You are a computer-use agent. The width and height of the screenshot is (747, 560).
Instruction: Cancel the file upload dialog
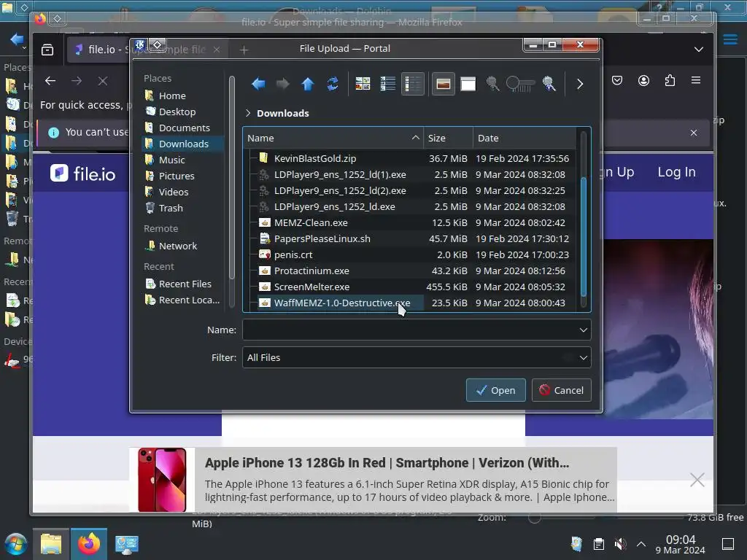click(x=561, y=390)
